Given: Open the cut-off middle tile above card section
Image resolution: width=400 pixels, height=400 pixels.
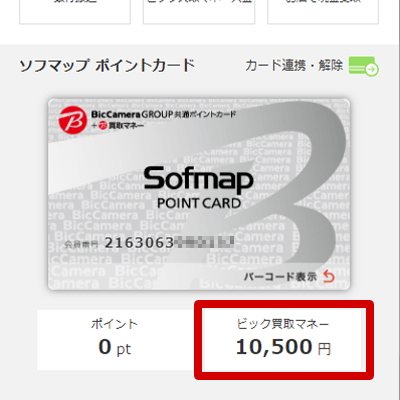Looking at the screenshot, I should pyautogui.click(x=199, y=12).
